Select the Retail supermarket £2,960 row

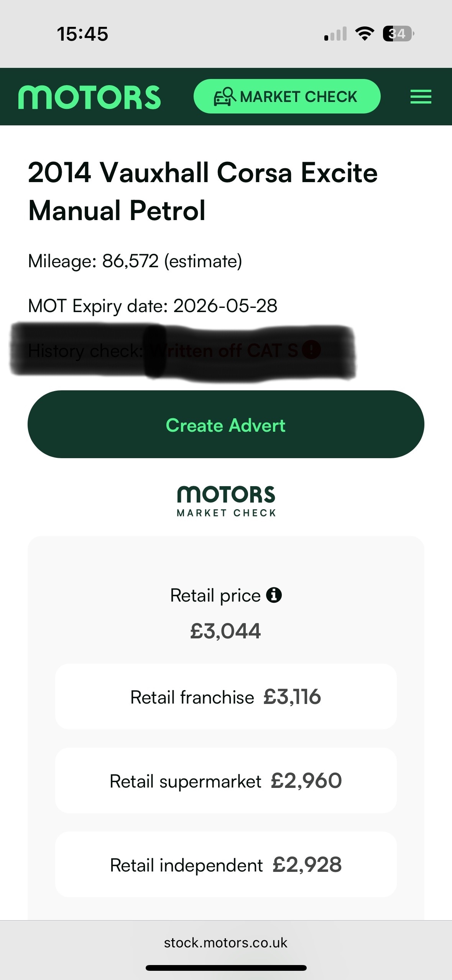pyautogui.click(x=226, y=781)
